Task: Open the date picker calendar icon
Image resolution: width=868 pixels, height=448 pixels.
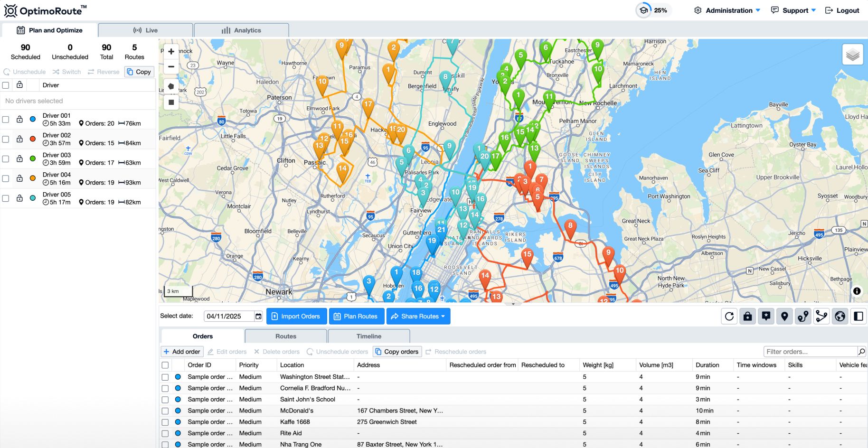Action: click(x=258, y=316)
